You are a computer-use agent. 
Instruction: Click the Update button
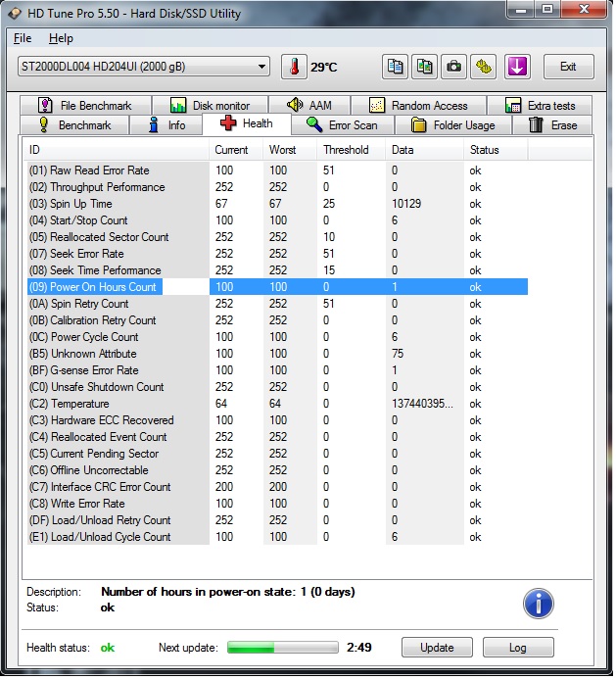437,648
